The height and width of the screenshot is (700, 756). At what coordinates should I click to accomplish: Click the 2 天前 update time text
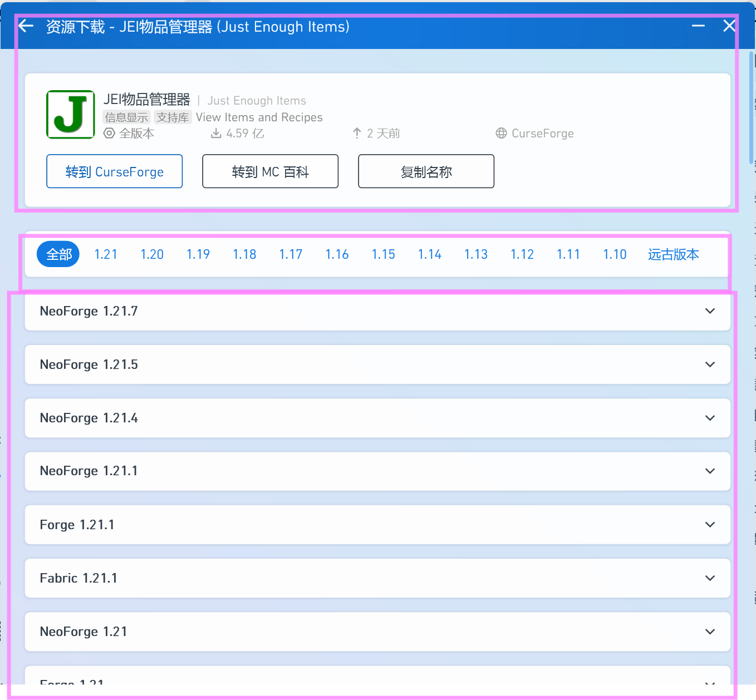(384, 134)
